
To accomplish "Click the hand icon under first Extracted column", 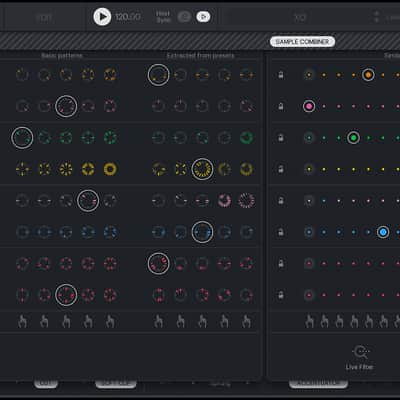I will (x=158, y=321).
